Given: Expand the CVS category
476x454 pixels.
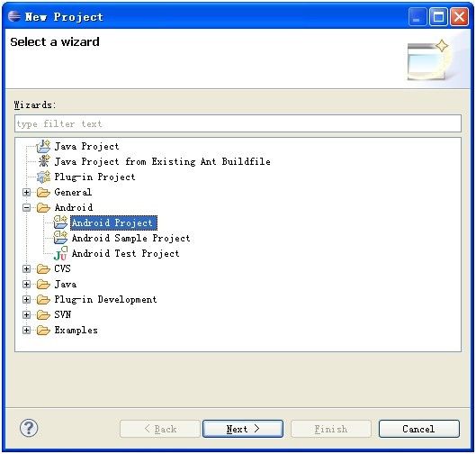Looking at the screenshot, I should tap(26, 269).
